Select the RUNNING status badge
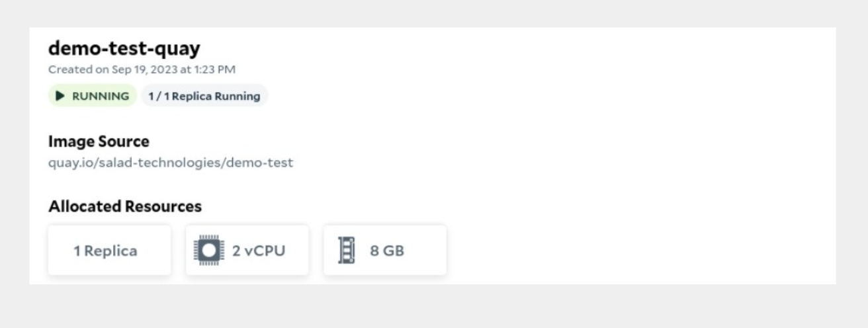Screen dimensions: 868x328 [x=92, y=96]
